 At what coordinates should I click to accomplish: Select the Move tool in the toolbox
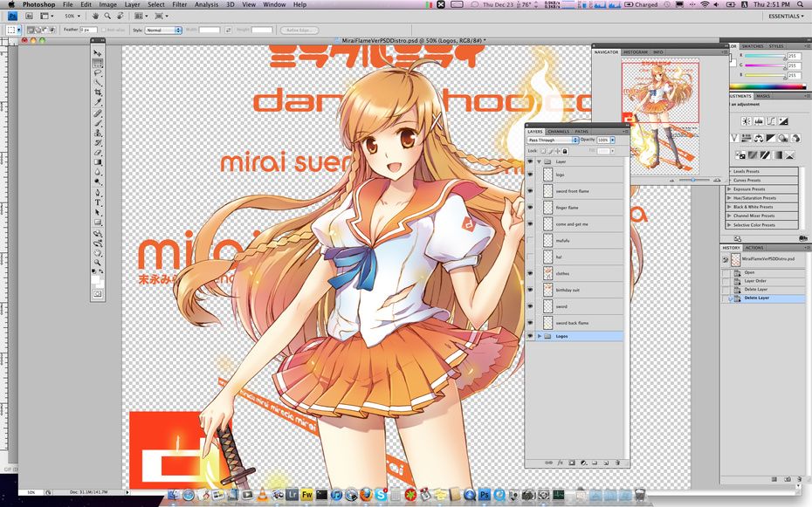[x=98, y=54]
